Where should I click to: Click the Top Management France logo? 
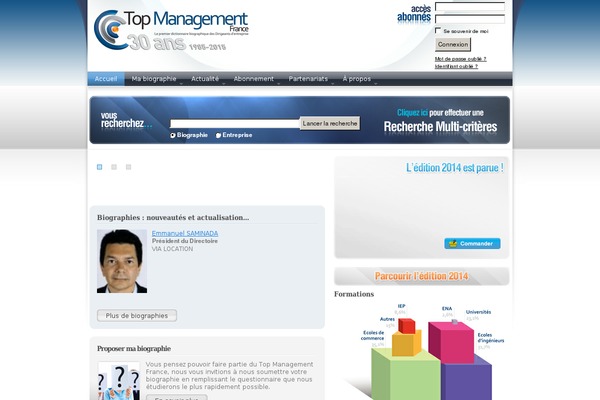pos(171,30)
